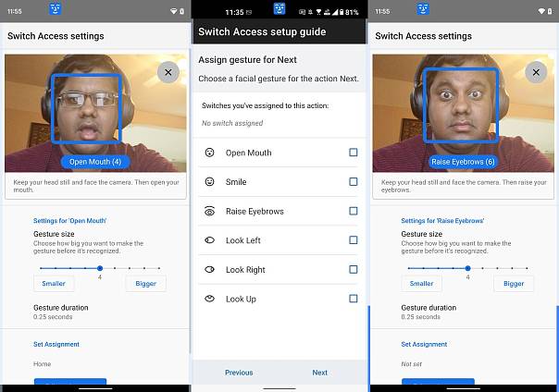Check the Open Mouth checkbox
559x392 pixels.
click(354, 153)
